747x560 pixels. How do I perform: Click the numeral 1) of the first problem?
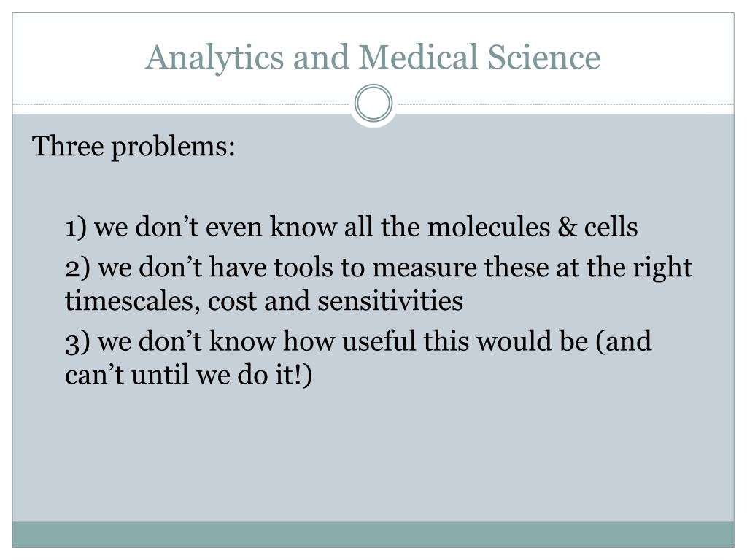[x=76, y=227]
